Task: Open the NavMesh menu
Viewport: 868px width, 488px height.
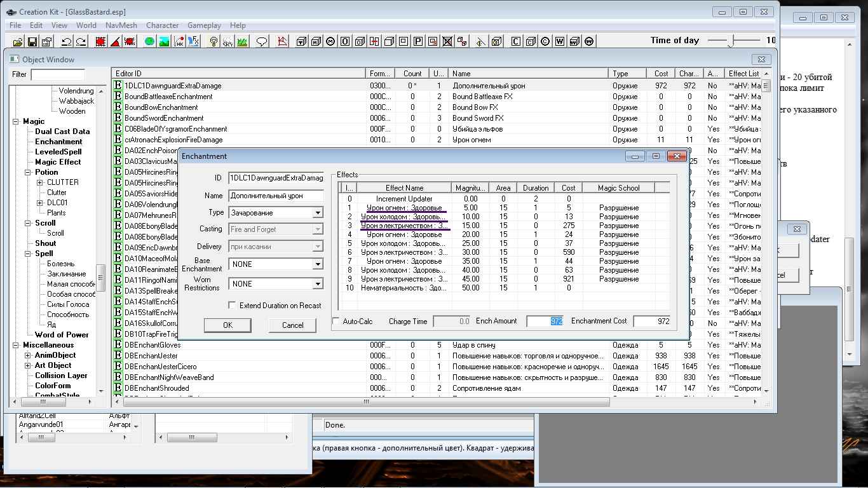Action: click(121, 25)
